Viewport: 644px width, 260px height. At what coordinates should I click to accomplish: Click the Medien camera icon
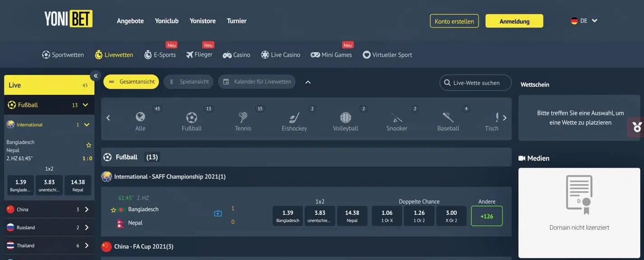pyautogui.click(x=522, y=158)
